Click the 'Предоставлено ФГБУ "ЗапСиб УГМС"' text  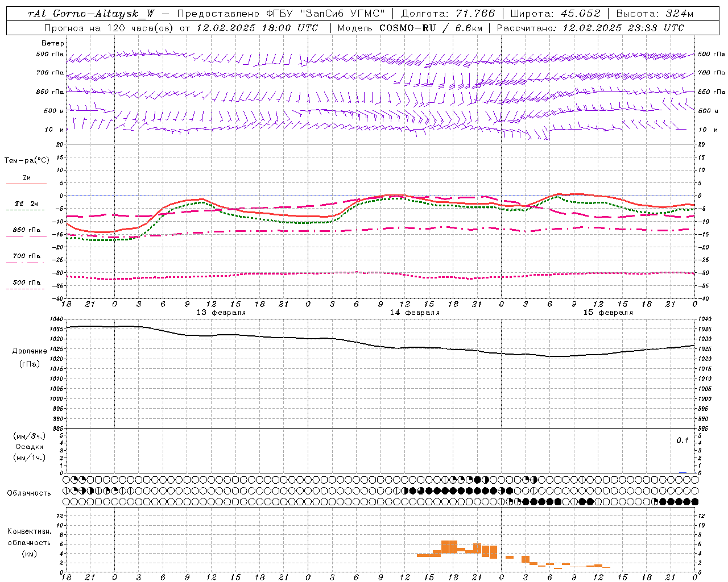(281, 14)
